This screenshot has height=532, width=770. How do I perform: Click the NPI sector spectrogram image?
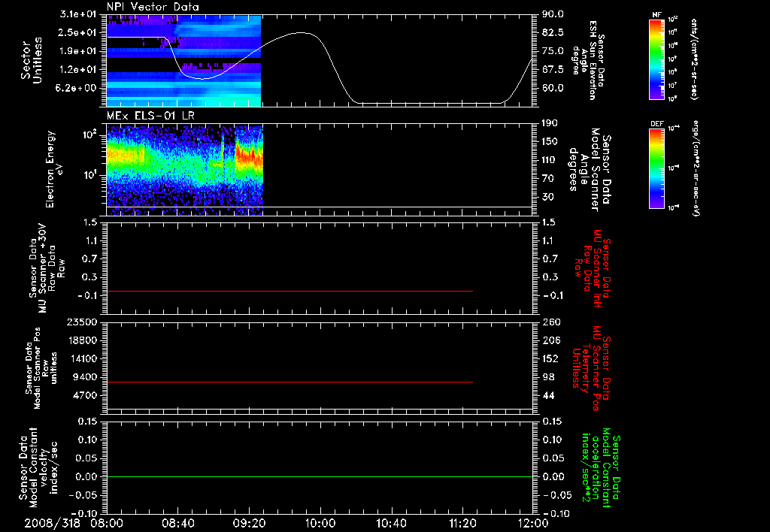[183, 60]
